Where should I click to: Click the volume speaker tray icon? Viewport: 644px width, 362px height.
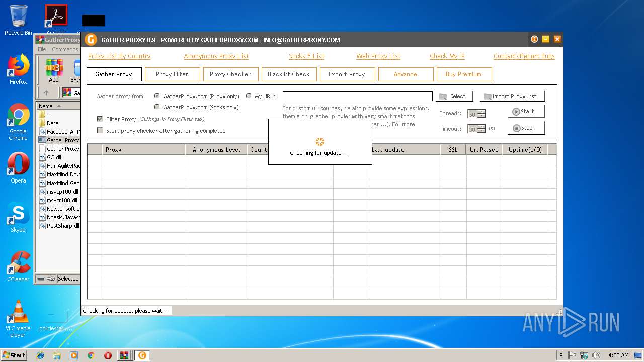(x=596, y=355)
